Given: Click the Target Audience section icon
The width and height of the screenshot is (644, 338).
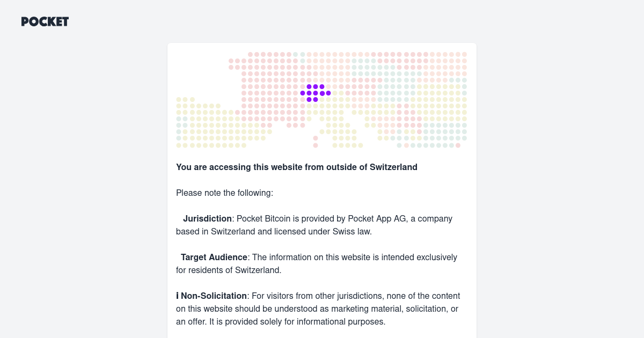Looking at the screenshot, I should click(179, 257).
